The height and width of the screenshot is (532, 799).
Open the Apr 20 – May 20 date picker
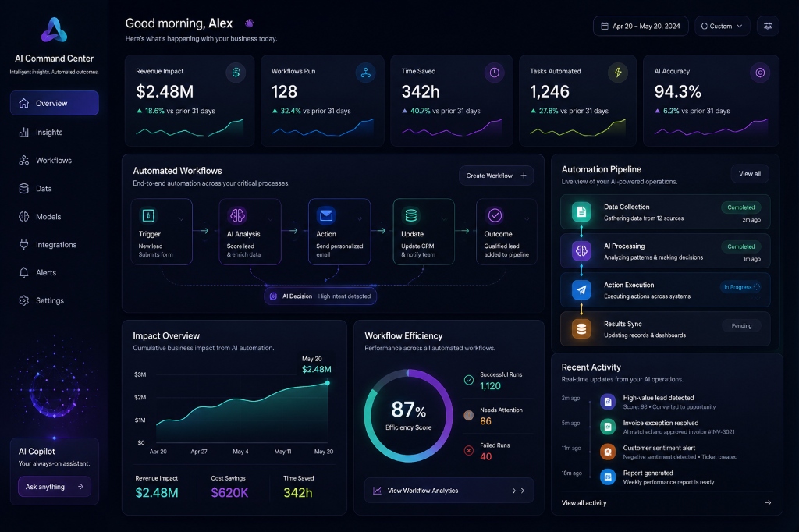click(641, 26)
